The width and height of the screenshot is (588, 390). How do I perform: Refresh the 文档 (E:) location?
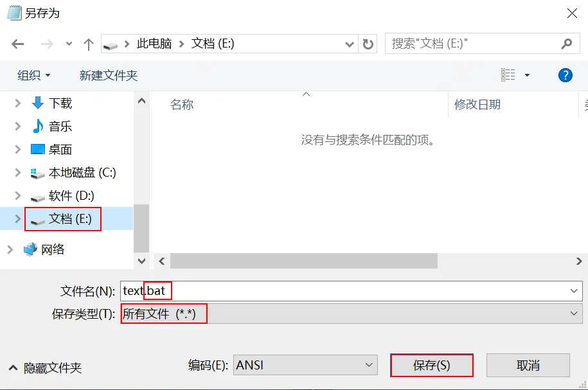click(x=368, y=44)
